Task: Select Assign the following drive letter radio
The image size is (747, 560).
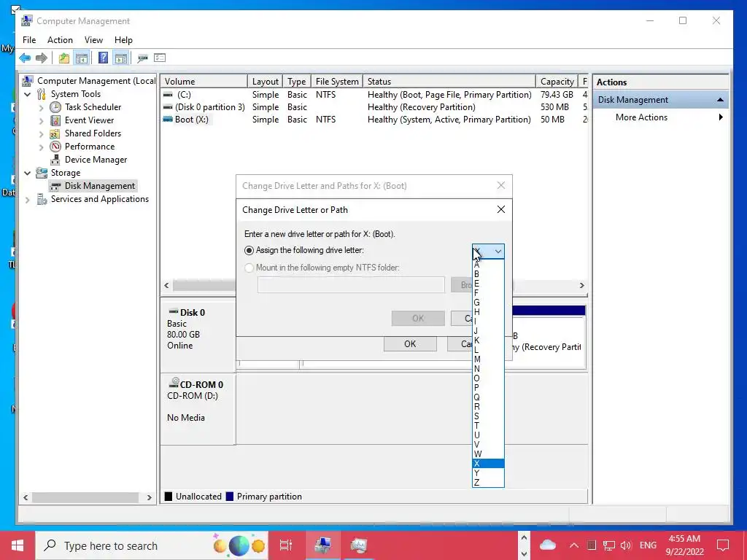Action: click(x=249, y=251)
